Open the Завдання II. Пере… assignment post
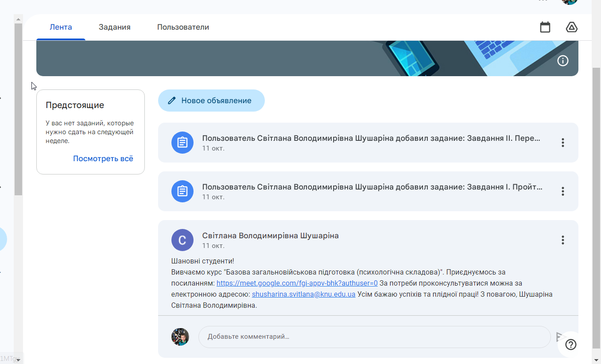The width and height of the screenshot is (601, 364). pyautogui.click(x=368, y=143)
